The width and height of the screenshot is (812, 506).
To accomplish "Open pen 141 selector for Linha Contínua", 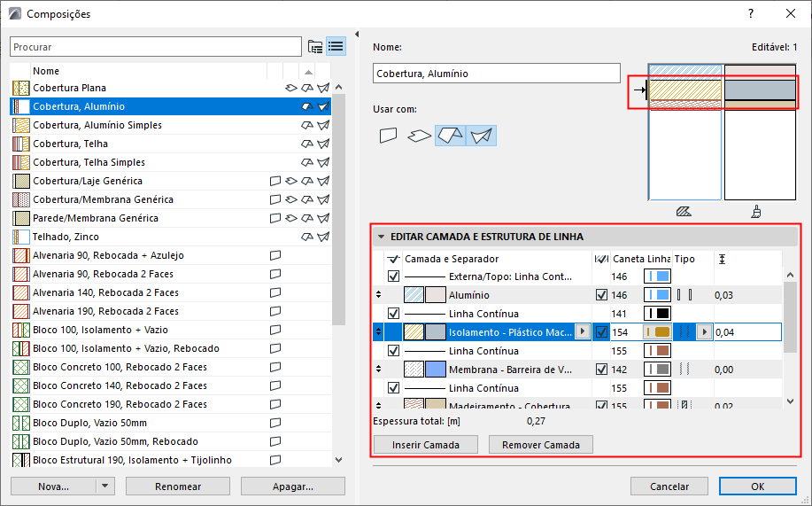I will 657,314.
